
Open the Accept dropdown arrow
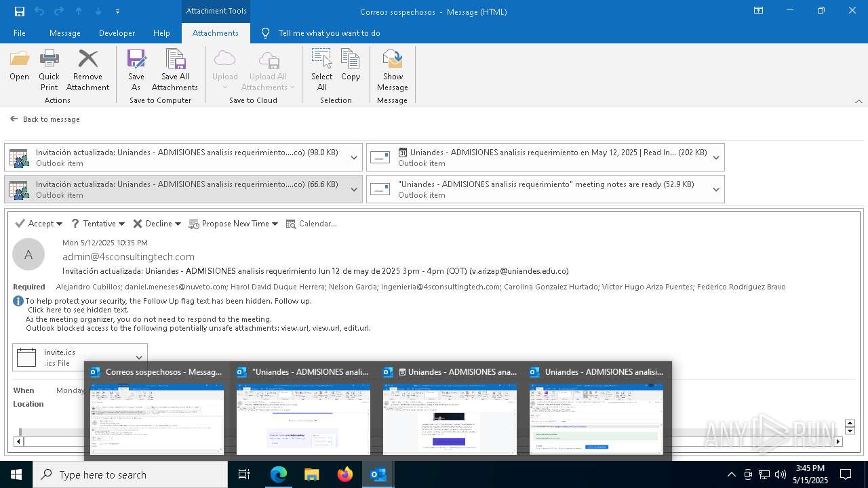(60, 224)
